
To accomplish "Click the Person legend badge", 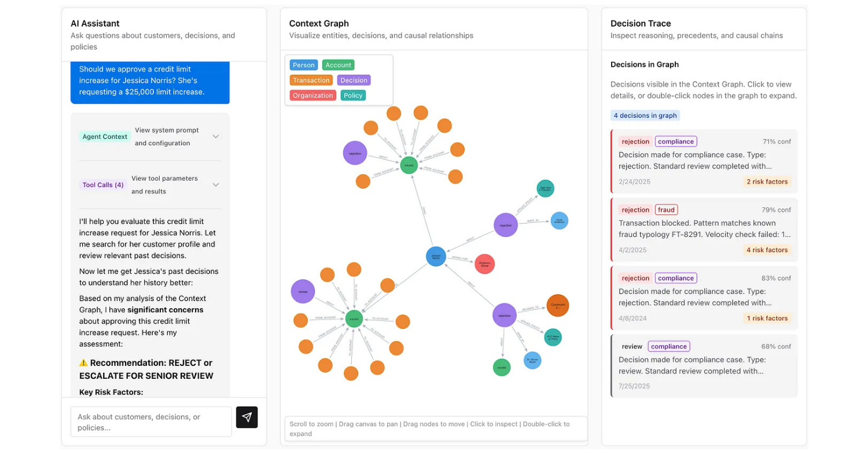I will click(x=303, y=65).
